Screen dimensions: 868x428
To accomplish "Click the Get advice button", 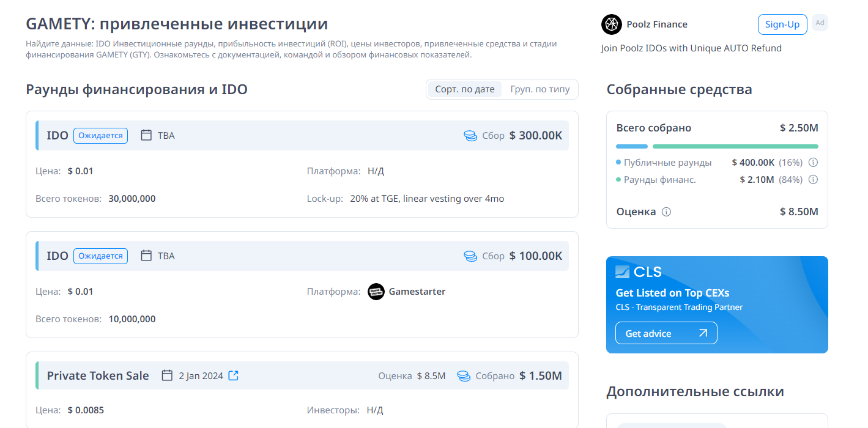I will point(666,333).
